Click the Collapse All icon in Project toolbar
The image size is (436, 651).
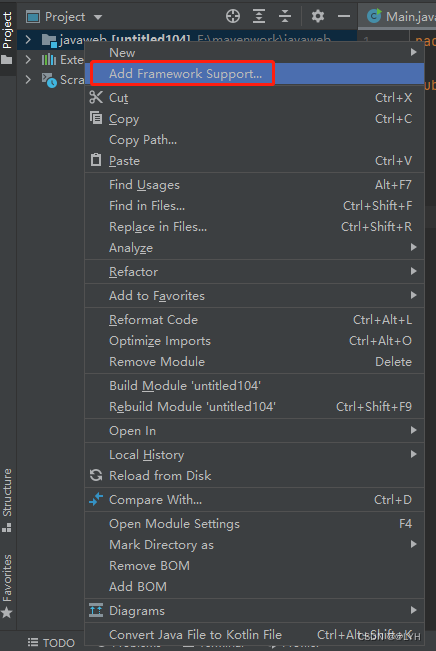click(285, 17)
